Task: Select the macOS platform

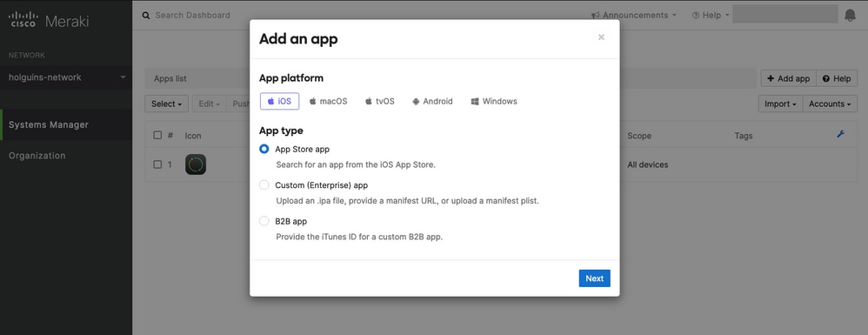Action: [328, 101]
